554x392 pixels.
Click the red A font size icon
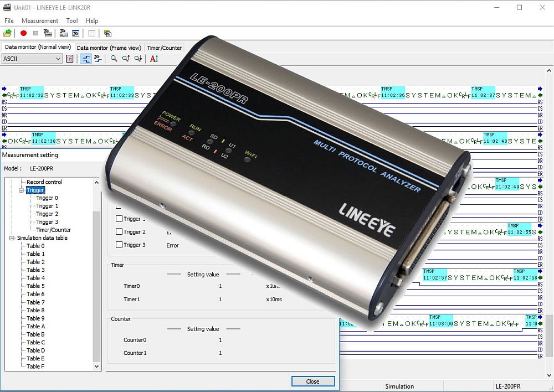click(x=154, y=59)
